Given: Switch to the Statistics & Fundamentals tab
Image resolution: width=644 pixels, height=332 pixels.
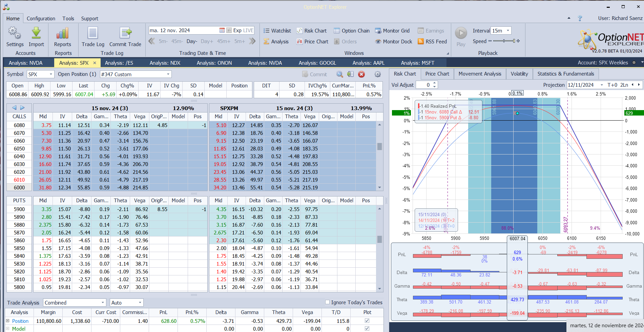Looking at the screenshot, I should pyautogui.click(x=566, y=74).
